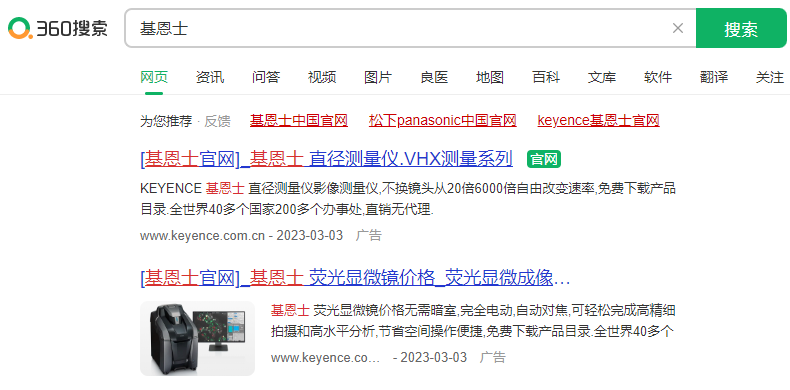Click the 广告 label under second result
790x390 pixels.
492,358
